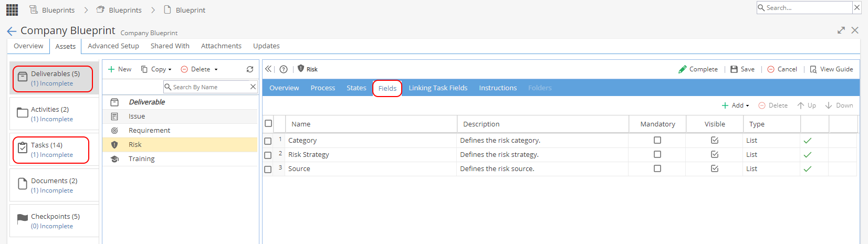Open the app launcher grid icon
868x244 pixels.
click(12, 9)
